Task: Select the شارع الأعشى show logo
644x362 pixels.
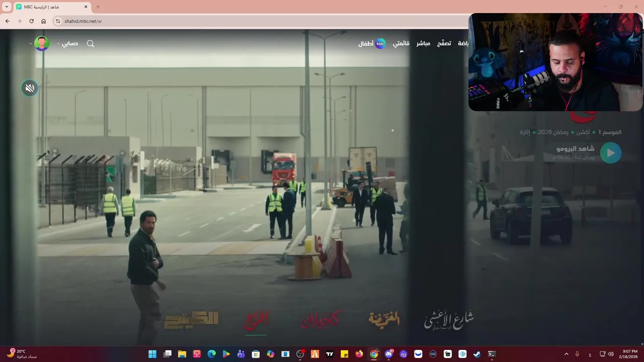Action: (449, 320)
